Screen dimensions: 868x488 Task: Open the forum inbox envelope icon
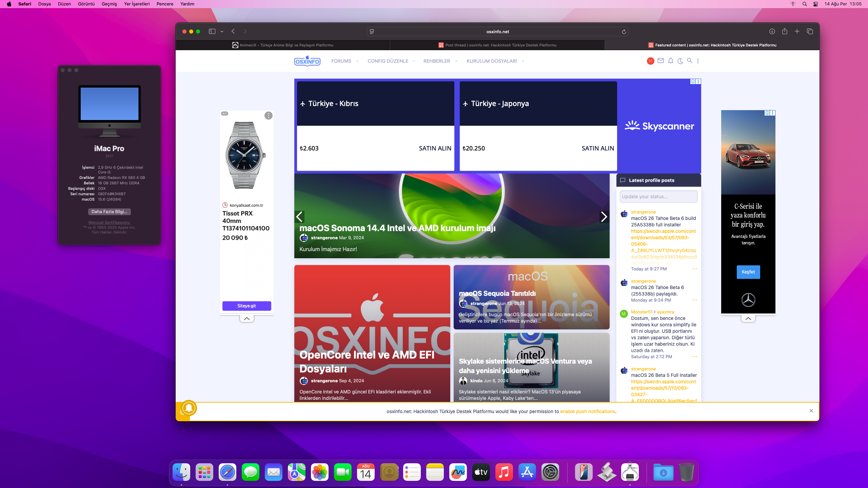tap(660, 61)
